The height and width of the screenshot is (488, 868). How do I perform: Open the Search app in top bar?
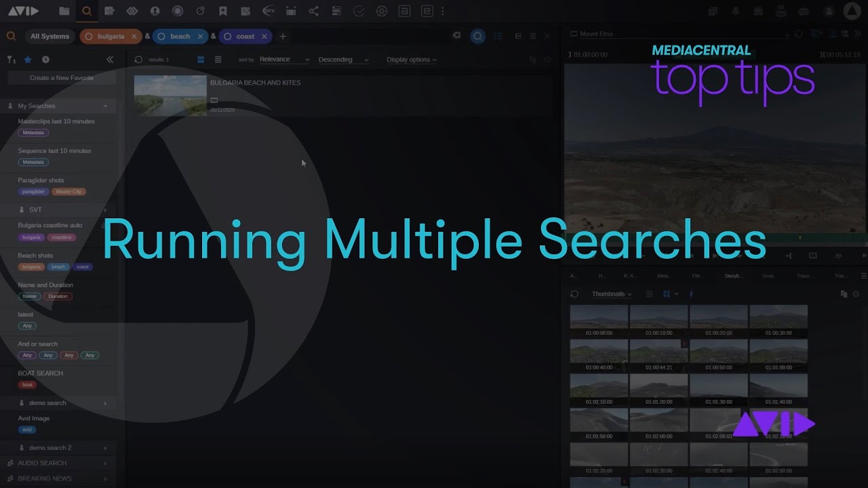pyautogui.click(x=87, y=11)
